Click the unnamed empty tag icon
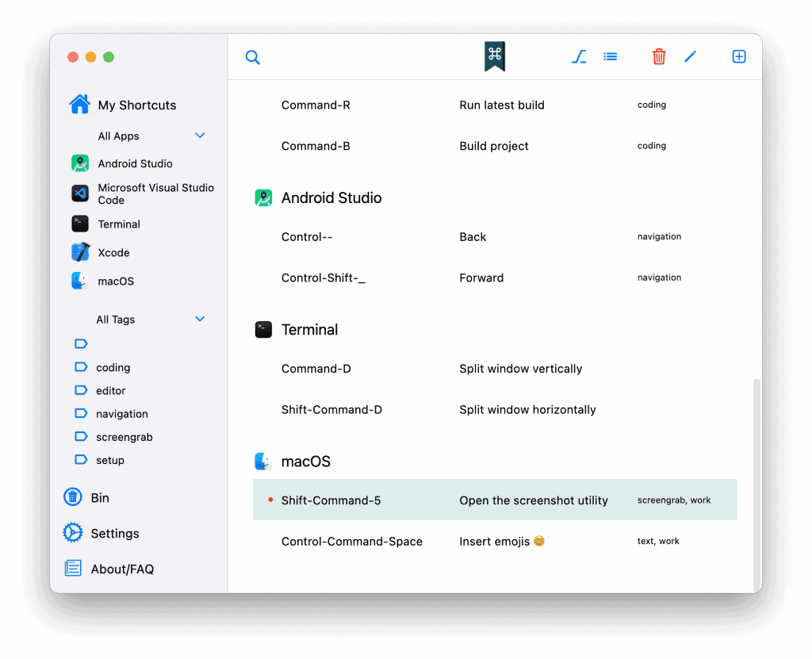This screenshot has width=812, height=659. [81, 343]
